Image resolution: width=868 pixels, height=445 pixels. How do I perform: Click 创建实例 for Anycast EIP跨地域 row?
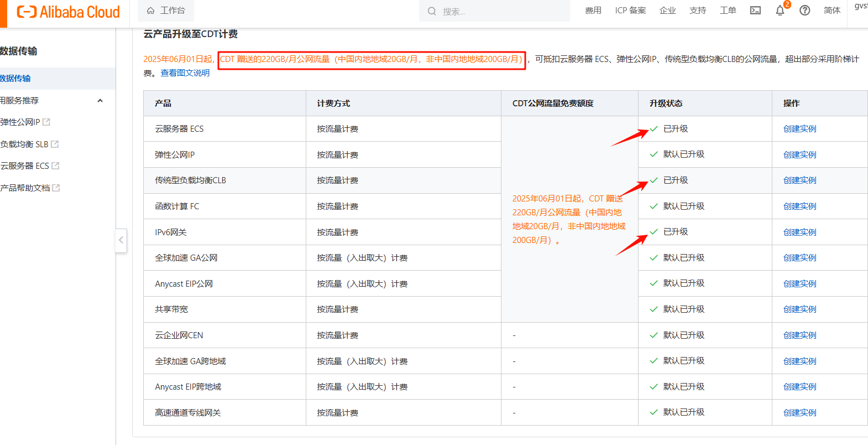[x=799, y=387]
